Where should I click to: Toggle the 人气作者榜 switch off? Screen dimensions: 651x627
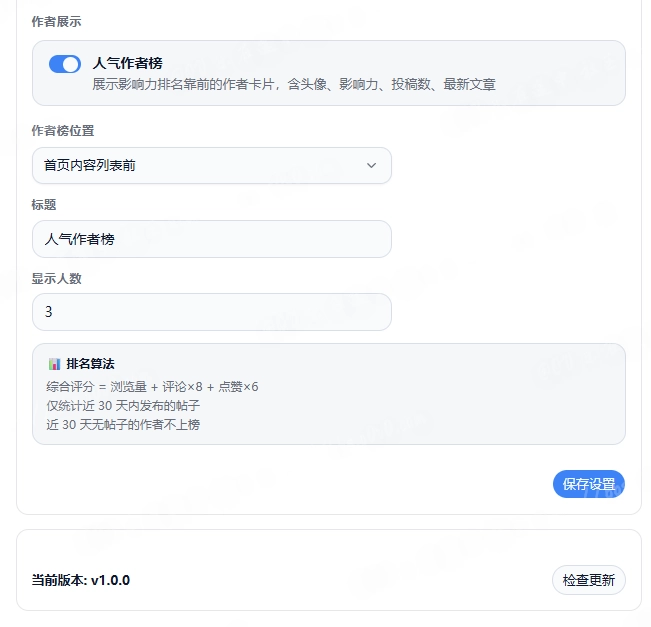(65, 64)
